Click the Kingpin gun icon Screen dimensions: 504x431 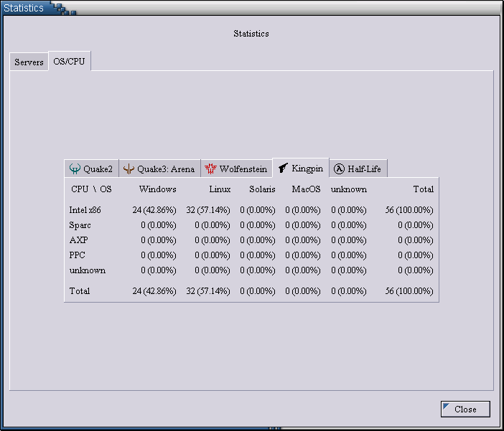click(283, 168)
